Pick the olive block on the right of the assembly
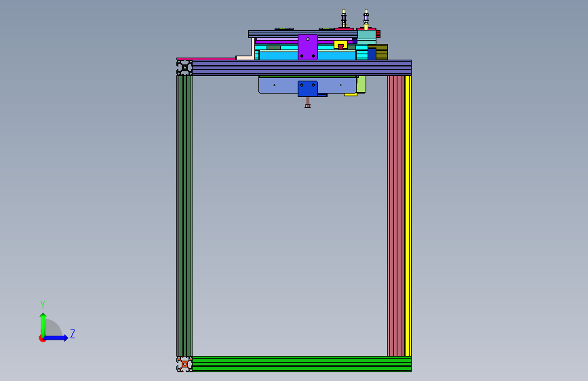The width and height of the screenshot is (588, 381). point(382,52)
